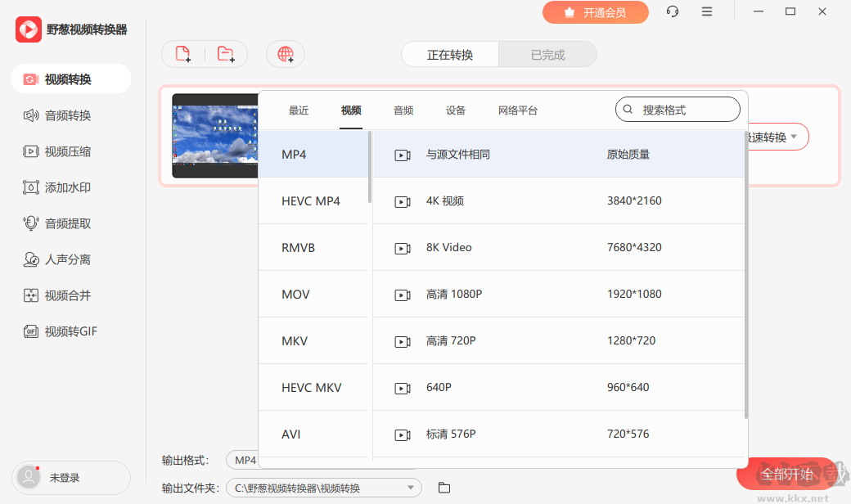The height and width of the screenshot is (504, 851).
Task: Open the 设备 format category
Action: tap(455, 110)
